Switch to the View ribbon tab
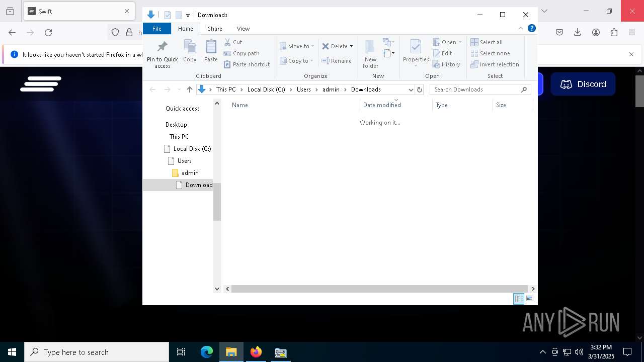The image size is (644, 362). click(x=243, y=29)
